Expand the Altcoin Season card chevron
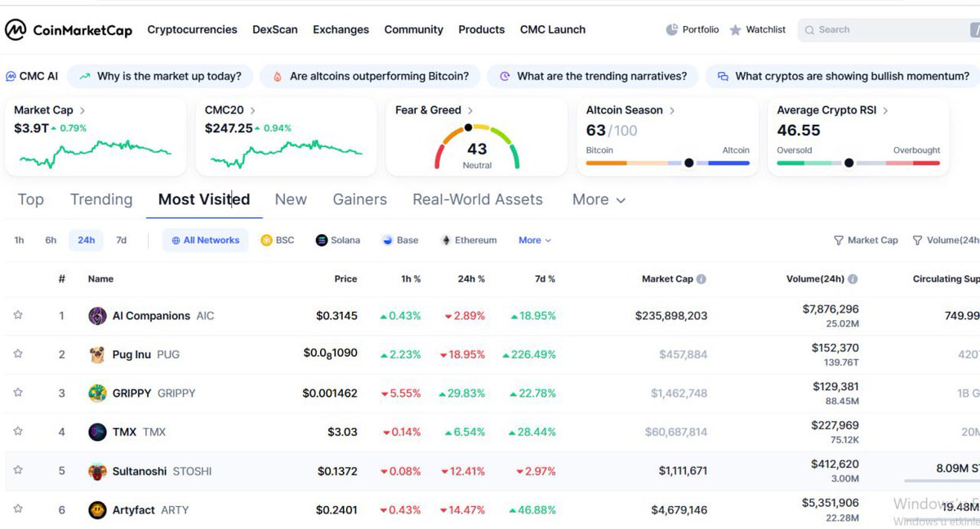Viewport: 980px width, 529px height. click(x=672, y=110)
